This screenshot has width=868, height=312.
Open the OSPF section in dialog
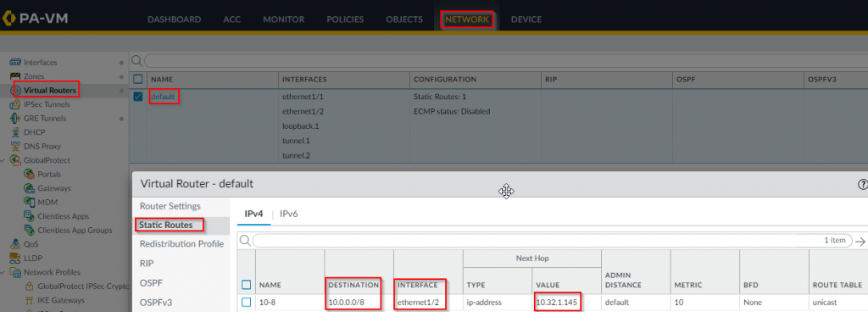click(151, 282)
